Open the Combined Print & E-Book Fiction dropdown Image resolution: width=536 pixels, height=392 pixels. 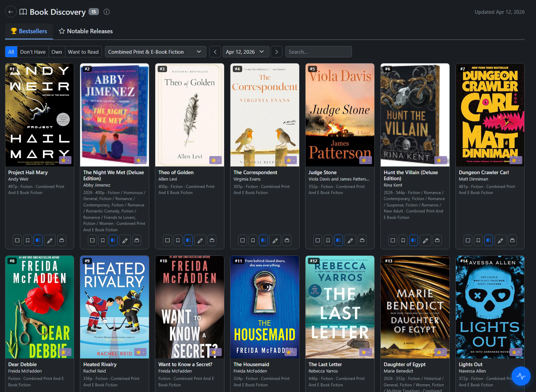(155, 52)
